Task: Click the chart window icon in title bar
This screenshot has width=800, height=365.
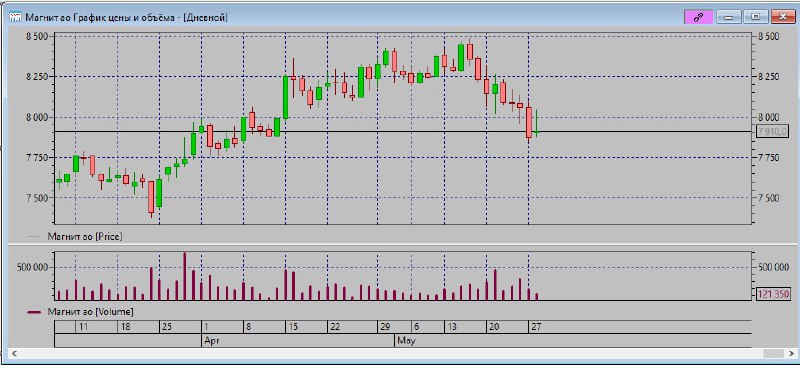Action: (15, 17)
